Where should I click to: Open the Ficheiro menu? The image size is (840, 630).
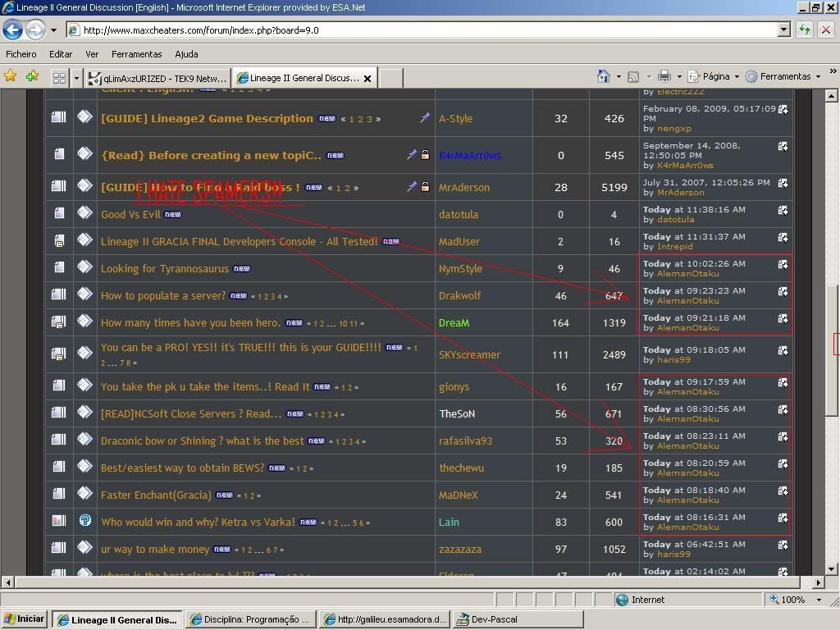coord(21,54)
